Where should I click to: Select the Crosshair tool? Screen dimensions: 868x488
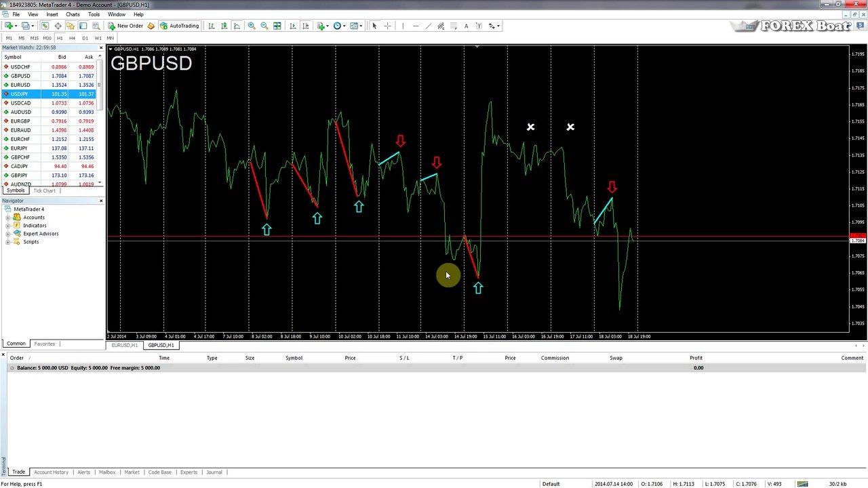[388, 26]
